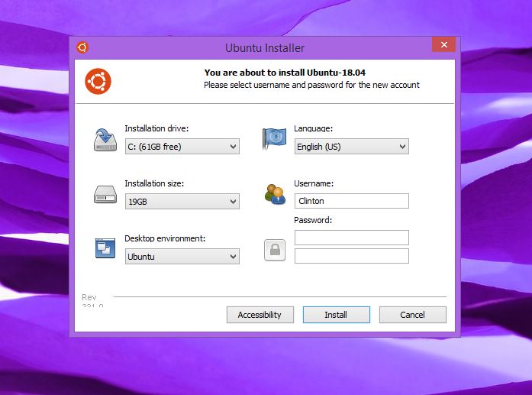This screenshot has width=532, height=395.
Task: Click the Desktop environment windows icon
Action: click(x=105, y=248)
